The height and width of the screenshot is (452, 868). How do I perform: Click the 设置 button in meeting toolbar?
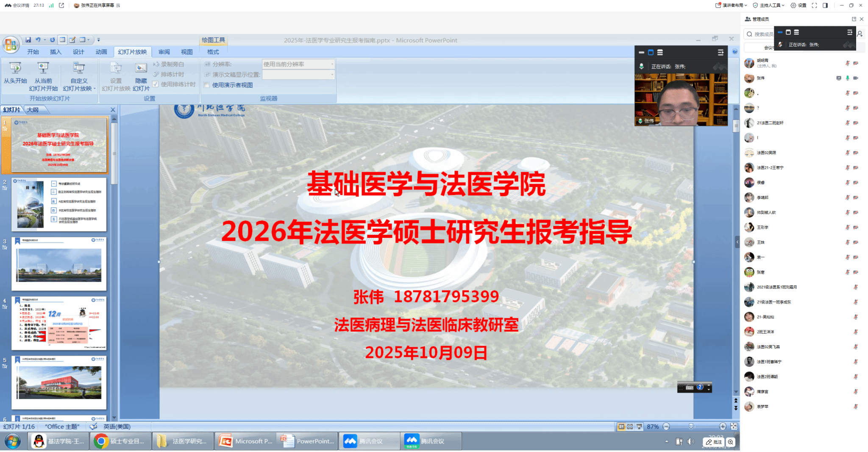[798, 6]
